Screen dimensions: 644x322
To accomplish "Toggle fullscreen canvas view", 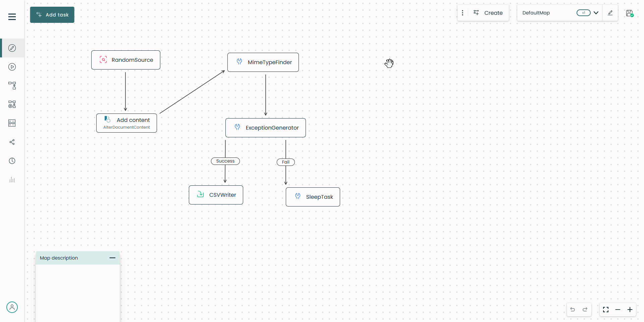I will 606,310.
